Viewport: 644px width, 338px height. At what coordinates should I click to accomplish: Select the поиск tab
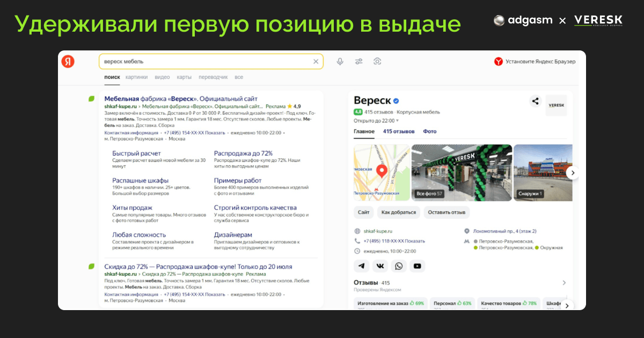point(112,77)
